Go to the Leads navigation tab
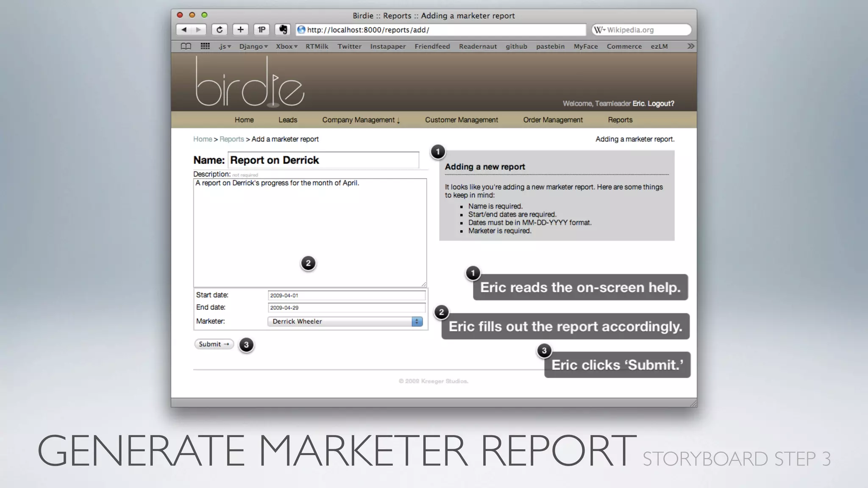 pos(288,120)
